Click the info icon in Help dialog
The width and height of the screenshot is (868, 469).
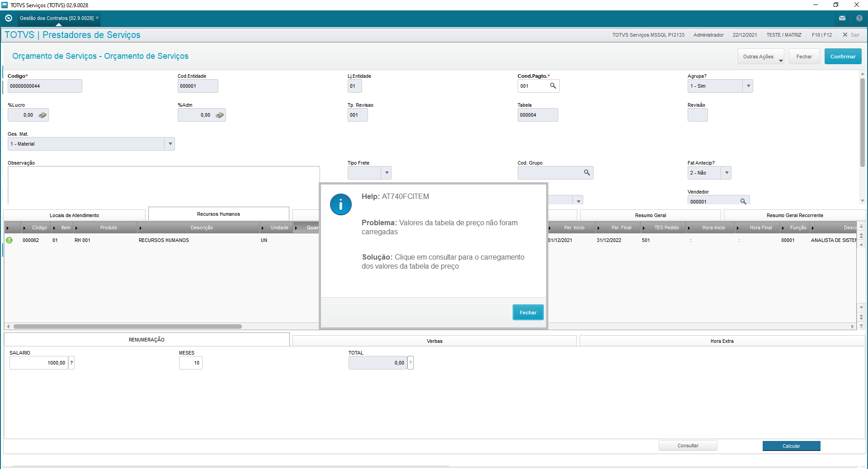coord(340,204)
